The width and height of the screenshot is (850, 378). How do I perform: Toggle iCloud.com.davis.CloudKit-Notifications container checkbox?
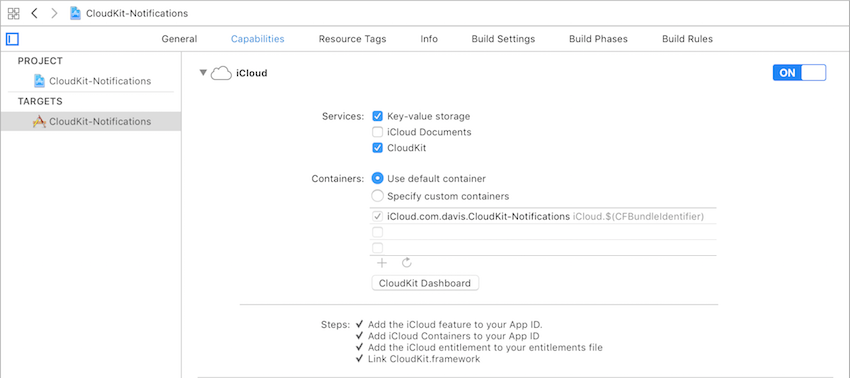378,216
